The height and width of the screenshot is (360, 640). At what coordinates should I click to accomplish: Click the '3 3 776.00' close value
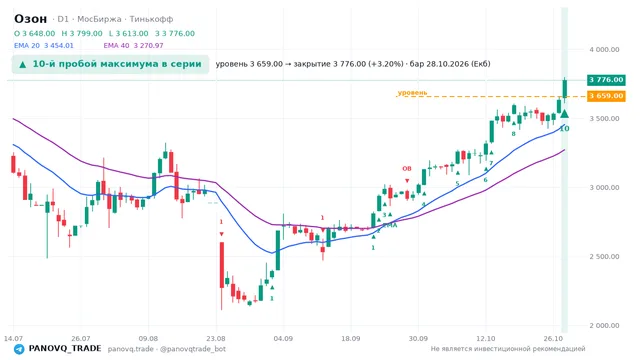pos(175,33)
